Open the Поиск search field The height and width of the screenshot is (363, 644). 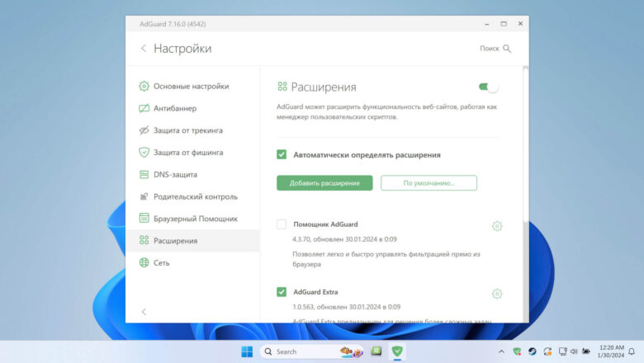coord(495,49)
